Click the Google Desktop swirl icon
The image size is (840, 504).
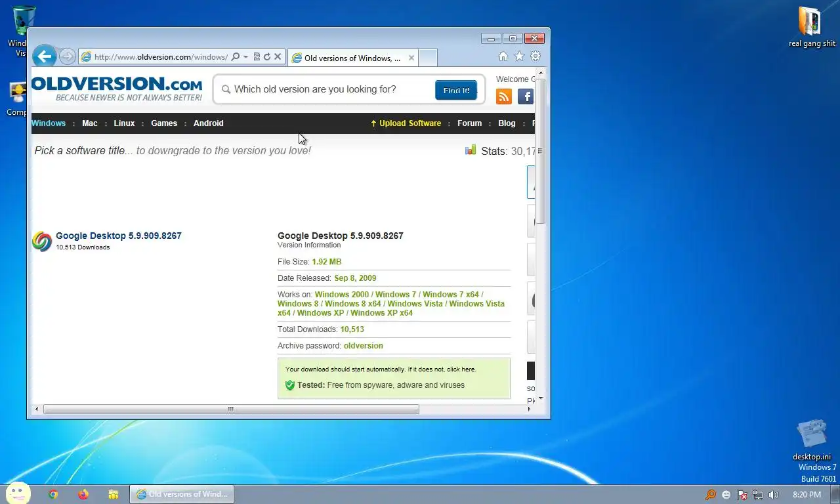(x=42, y=241)
